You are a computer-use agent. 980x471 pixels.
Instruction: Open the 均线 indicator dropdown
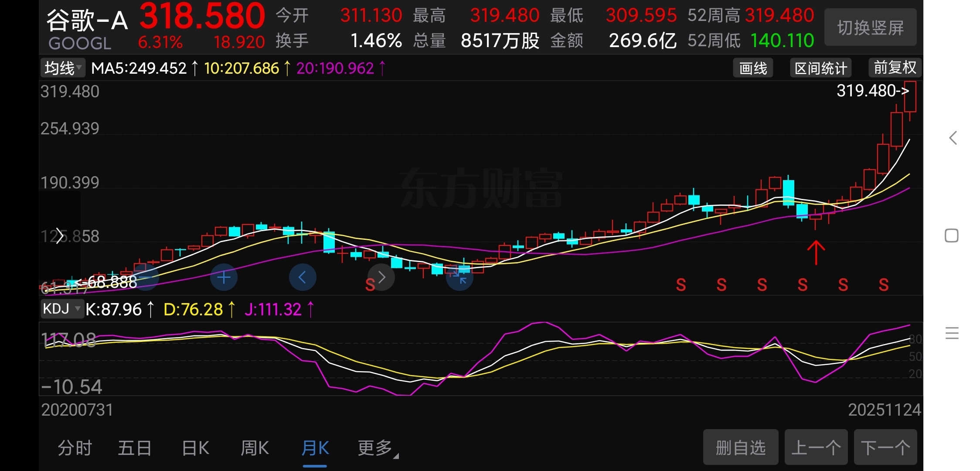pyautogui.click(x=63, y=68)
